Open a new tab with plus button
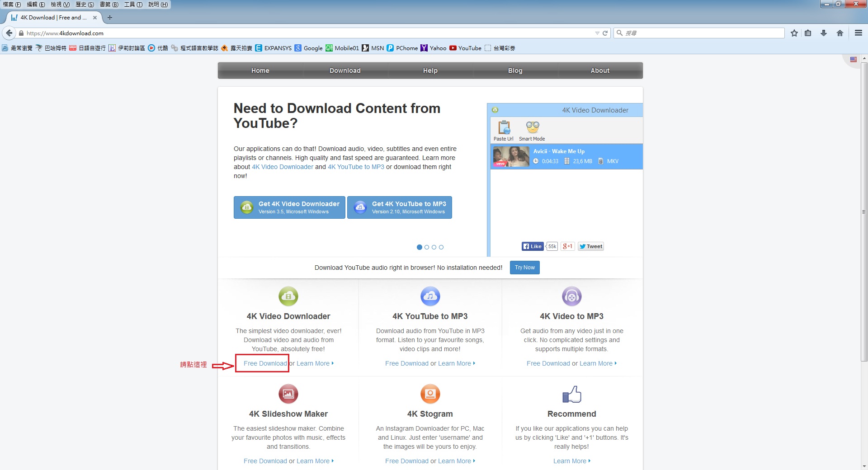This screenshot has width=868, height=470. (x=109, y=18)
